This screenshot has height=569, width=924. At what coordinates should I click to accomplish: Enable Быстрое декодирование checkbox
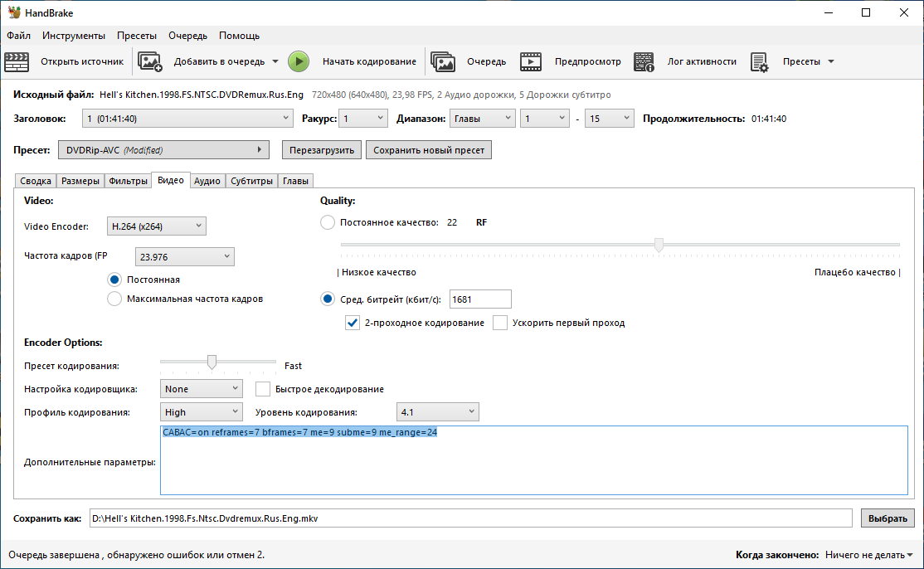point(263,389)
